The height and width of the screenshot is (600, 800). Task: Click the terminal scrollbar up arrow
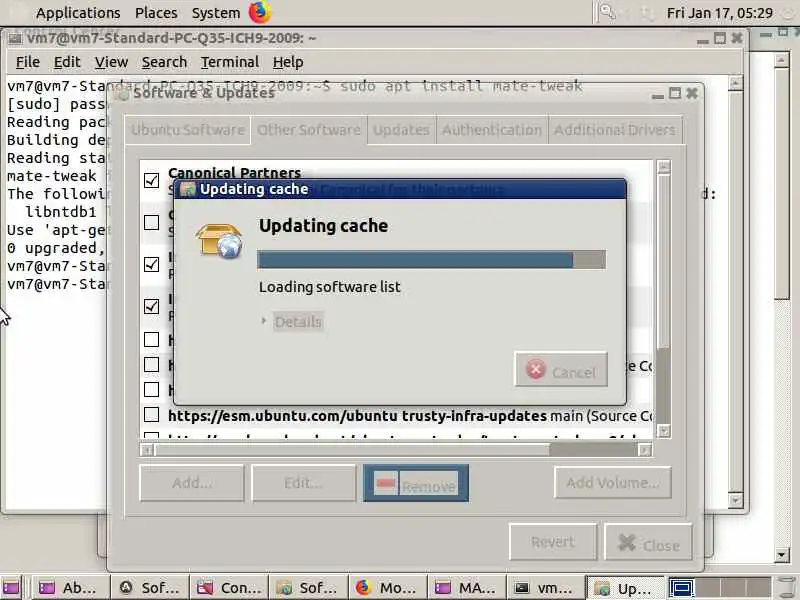click(x=735, y=82)
